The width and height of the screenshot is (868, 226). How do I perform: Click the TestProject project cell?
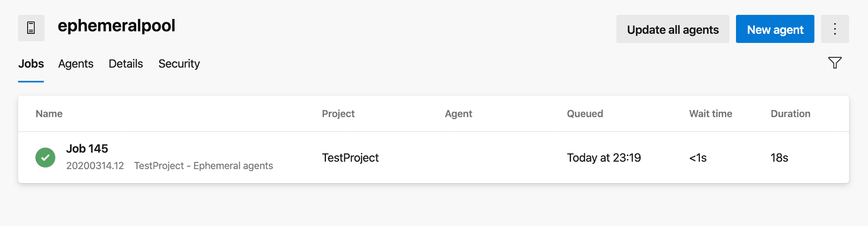pos(350,158)
